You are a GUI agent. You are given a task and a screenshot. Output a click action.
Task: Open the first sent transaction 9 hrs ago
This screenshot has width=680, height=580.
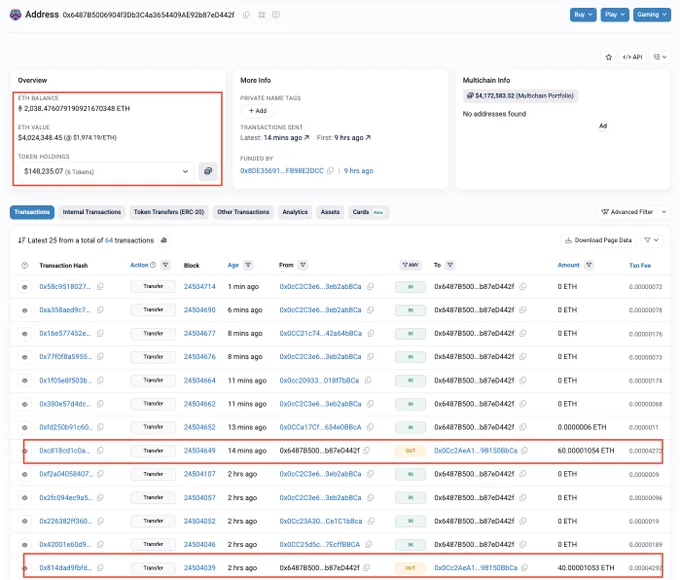pyautogui.click(x=353, y=138)
